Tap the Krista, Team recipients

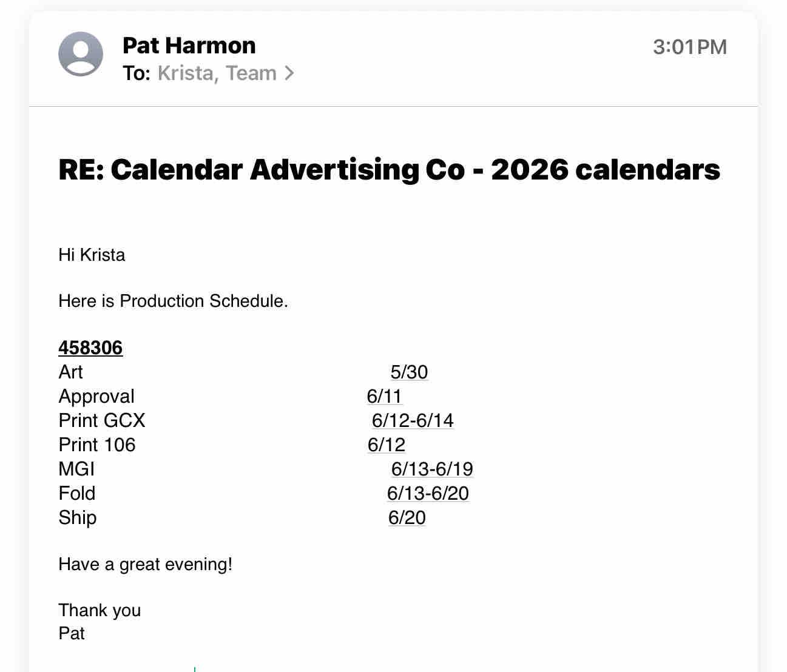tap(217, 73)
